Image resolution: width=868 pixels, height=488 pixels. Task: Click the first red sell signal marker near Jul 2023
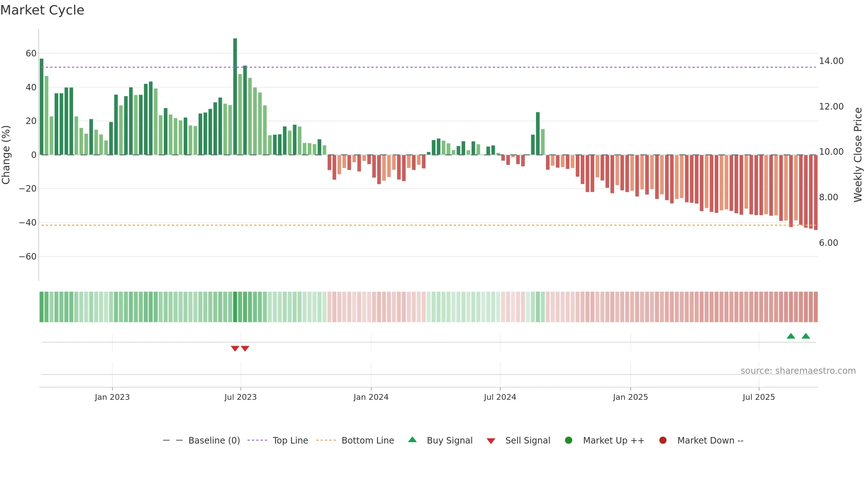pyautogui.click(x=235, y=348)
